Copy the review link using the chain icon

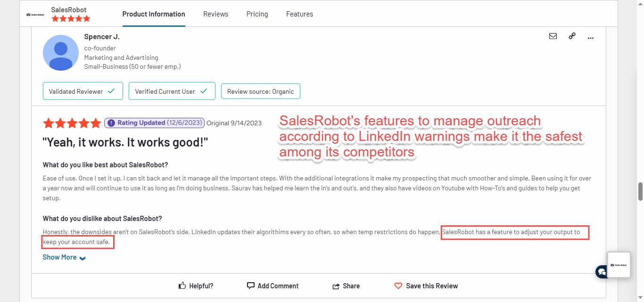572,36
